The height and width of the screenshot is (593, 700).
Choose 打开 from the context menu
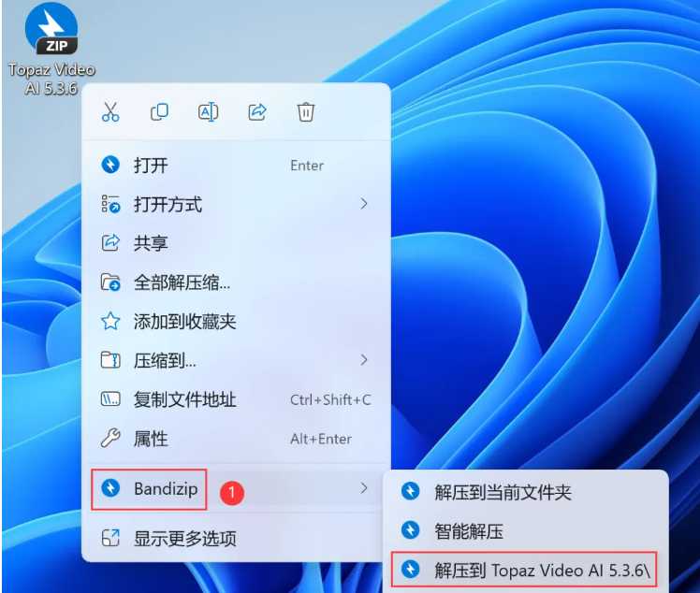click(x=151, y=166)
